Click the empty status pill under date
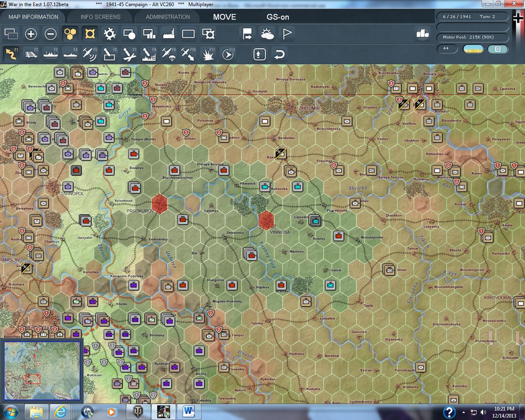 pyautogui.click(x=472, y=27)
